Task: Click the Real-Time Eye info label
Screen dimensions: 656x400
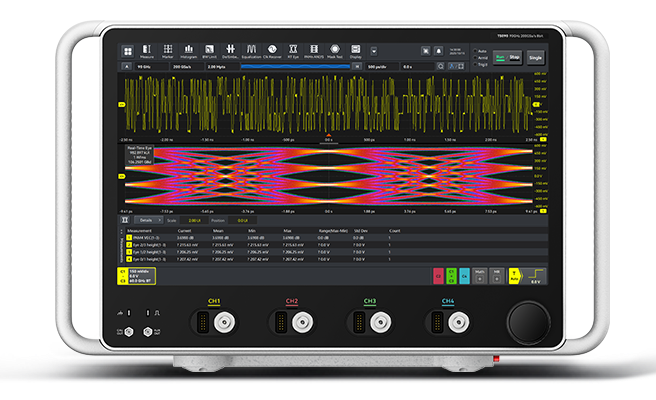Action: click(140, 155)
